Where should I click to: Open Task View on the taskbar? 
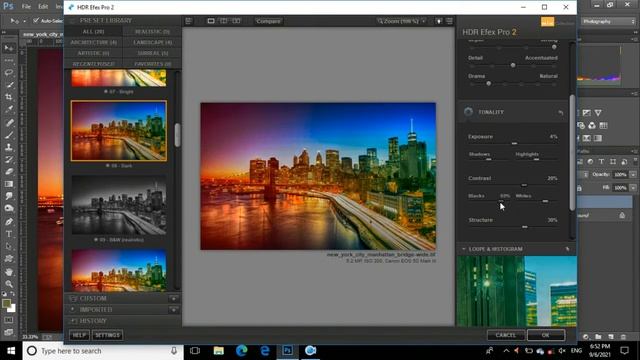(x=195, y=351)
